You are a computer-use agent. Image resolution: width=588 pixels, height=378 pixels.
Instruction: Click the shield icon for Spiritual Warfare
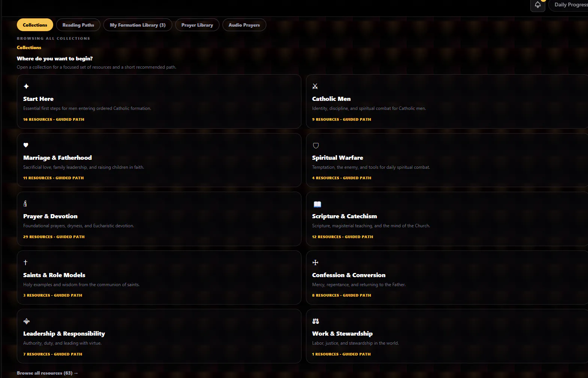click(316, 145)
